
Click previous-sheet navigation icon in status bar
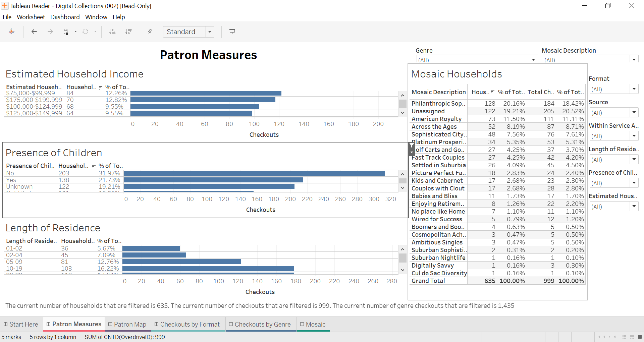(604, 337)
